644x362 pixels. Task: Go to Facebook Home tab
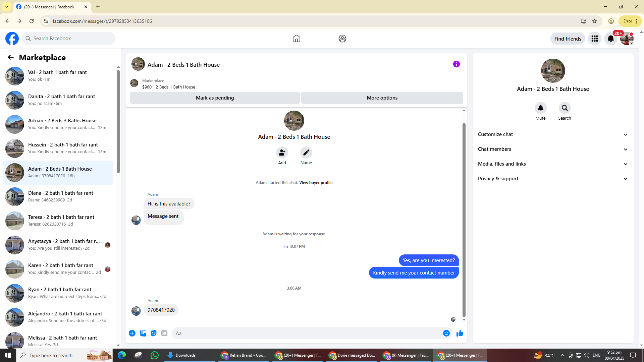tap(296, 39)
